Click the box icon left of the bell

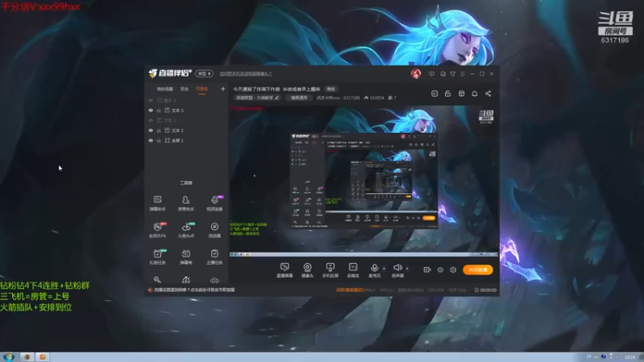pos(461,93)
